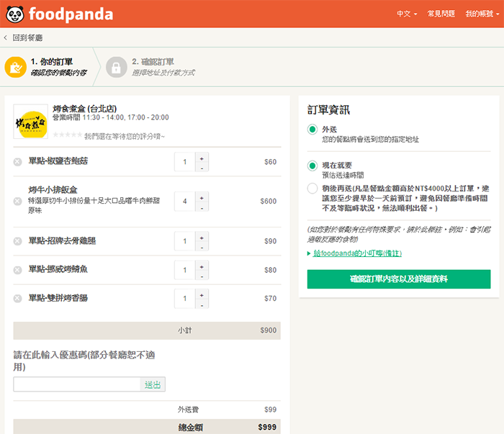Remove 單點-招牌去骨雞腿 from the order
Viewport: 504px width, 434px height.
(17, 241)
